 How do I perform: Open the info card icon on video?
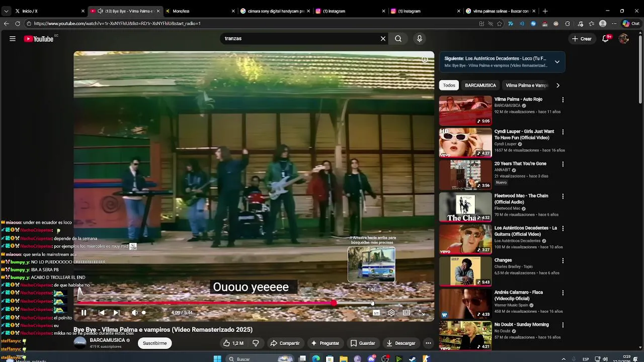425,60
